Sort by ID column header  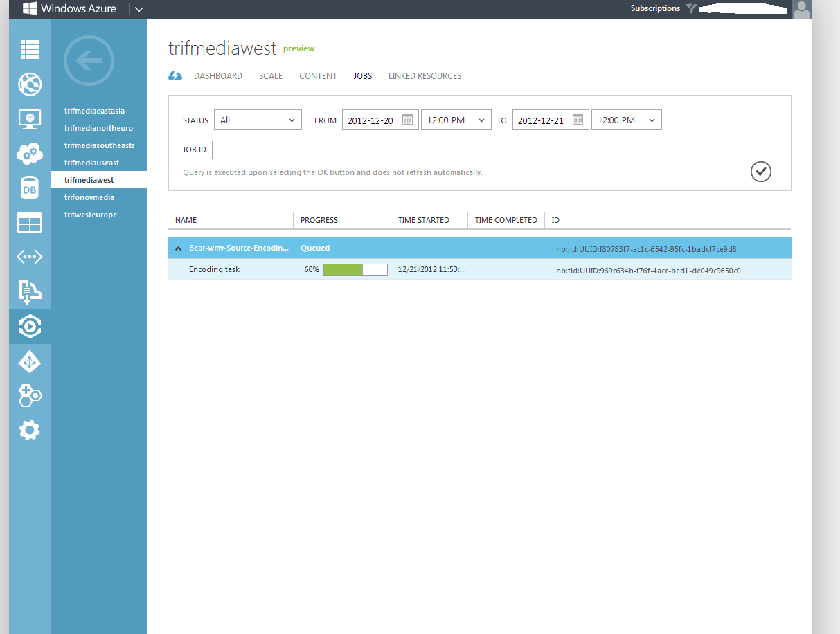coord(555,220)
